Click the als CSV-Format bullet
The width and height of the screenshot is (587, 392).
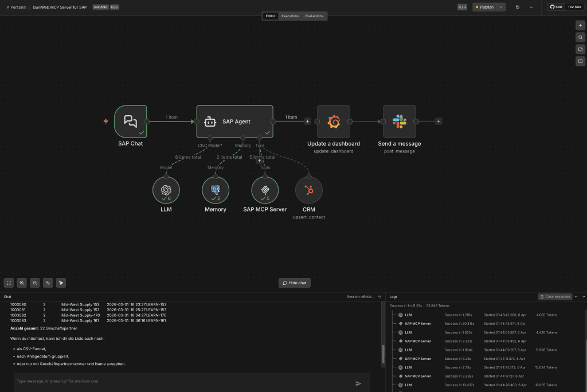tap(31, 349)
